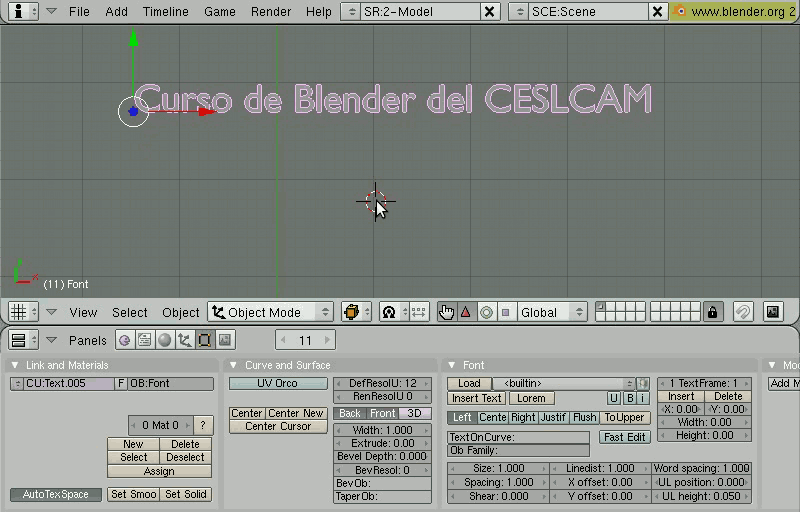The image size is (800, 512).
Task: Select the scale manipulator square icon
Action: click(x=506, y=312)
